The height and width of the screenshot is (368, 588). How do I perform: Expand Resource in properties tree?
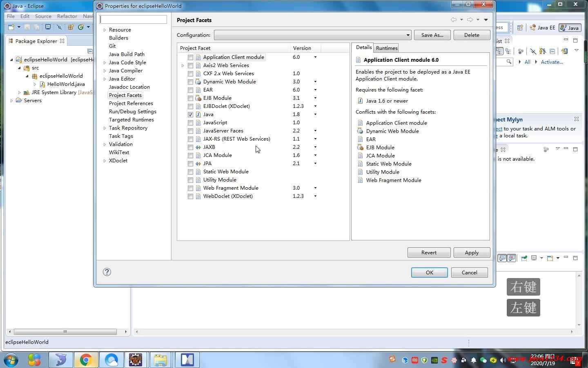[x=105, y=30]
